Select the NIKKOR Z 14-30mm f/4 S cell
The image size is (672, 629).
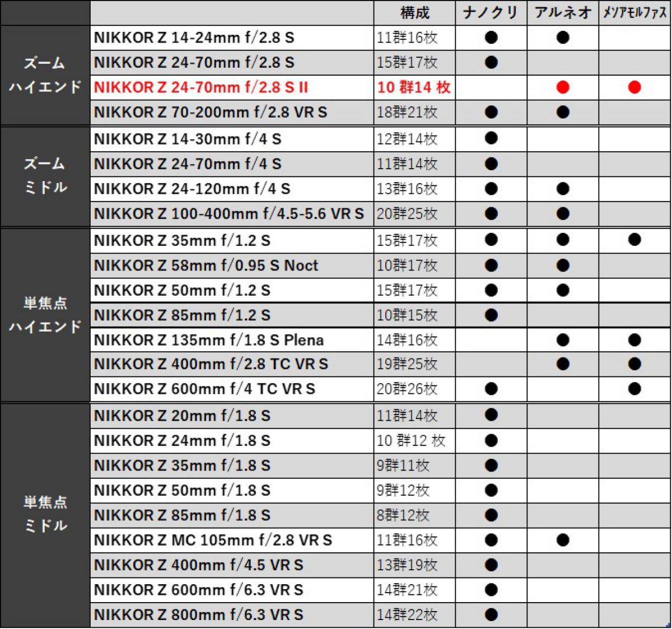(232, 139)
